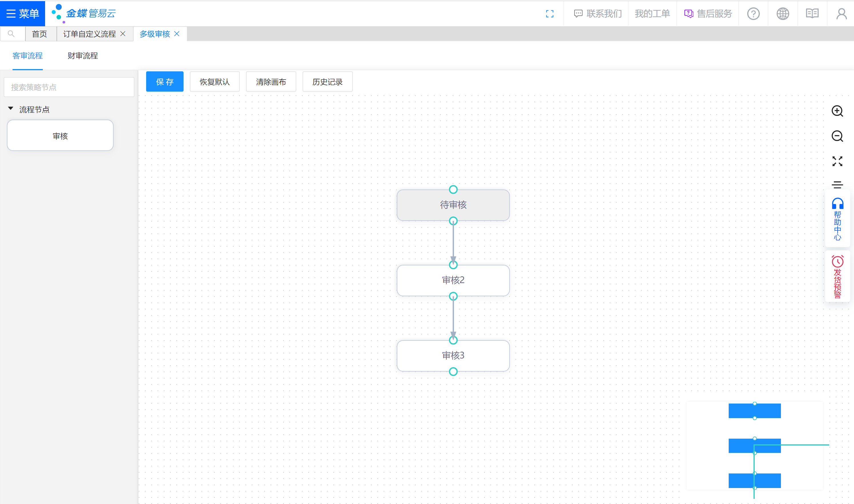Open the 菜单 hamburger menu
854x504 pixels.
tap(23, 14)
